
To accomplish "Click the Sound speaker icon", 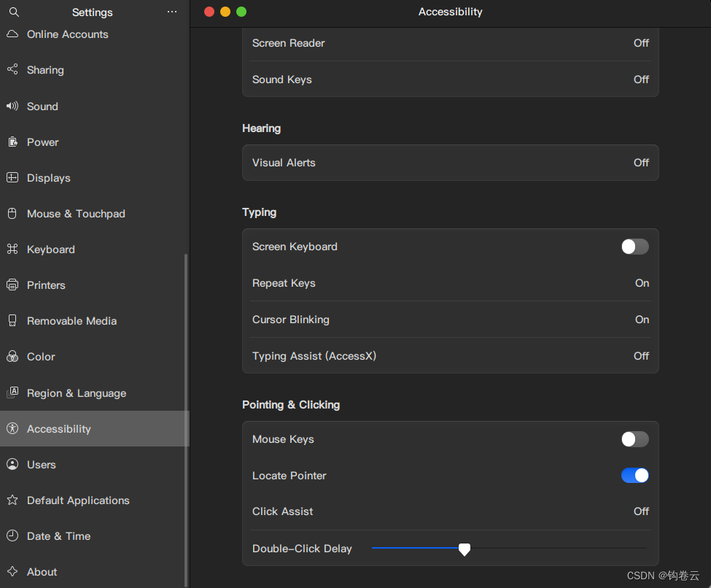I will tap(12, 106).
